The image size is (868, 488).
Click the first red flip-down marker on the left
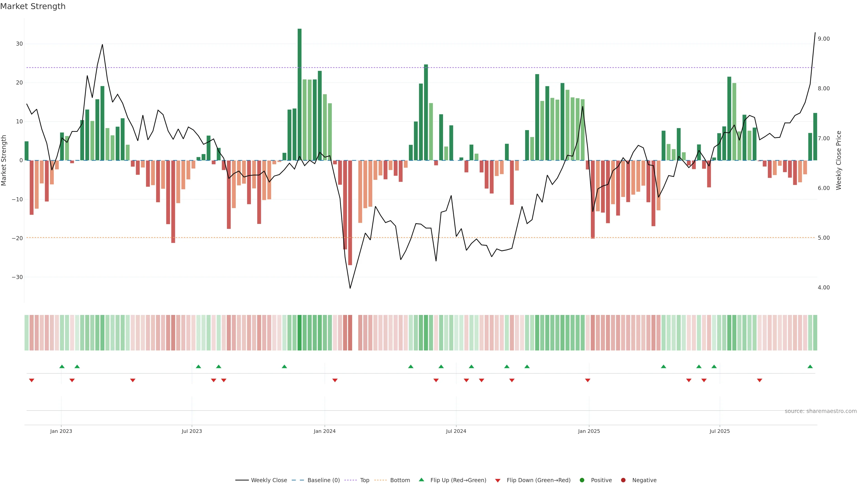32,380
